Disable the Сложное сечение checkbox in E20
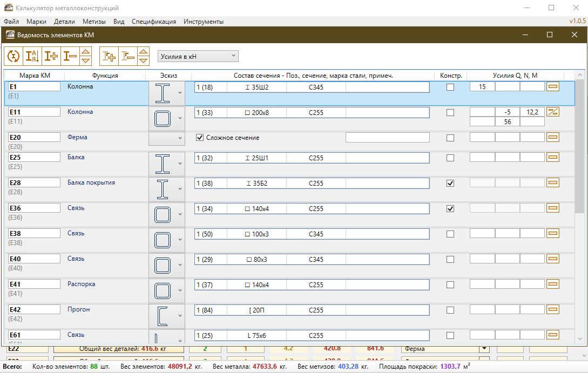The image size is (588, 373). [x=200, y=138]
